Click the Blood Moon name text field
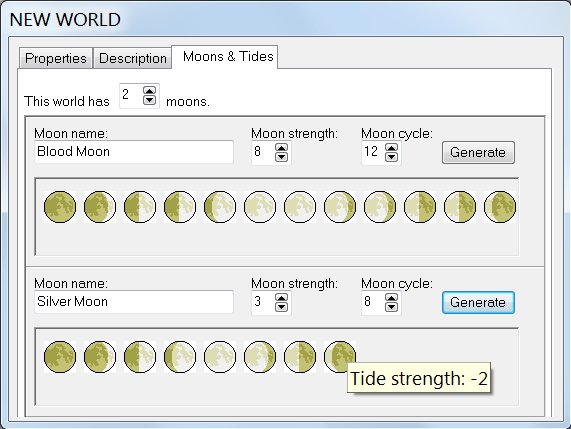Image resolution: width=571 pixels, height=429 pixels. tap(134, 152)
